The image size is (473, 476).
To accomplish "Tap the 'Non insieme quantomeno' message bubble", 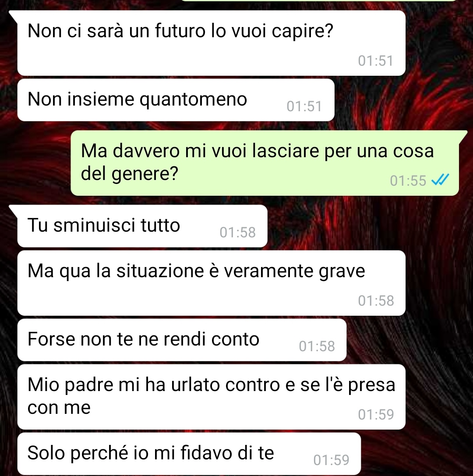I will [176, 100].
